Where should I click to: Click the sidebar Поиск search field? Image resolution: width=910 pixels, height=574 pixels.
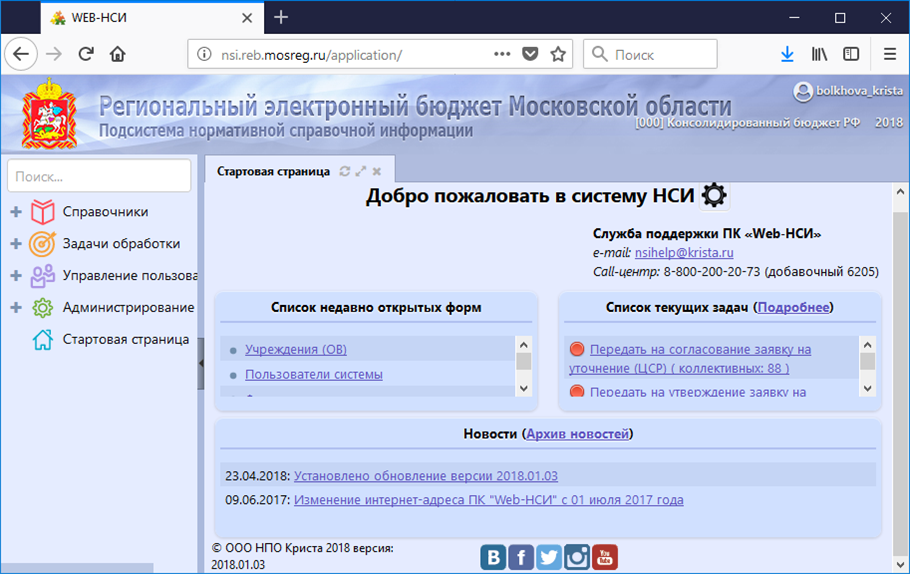pyautogui.click(x=98, y=176)
